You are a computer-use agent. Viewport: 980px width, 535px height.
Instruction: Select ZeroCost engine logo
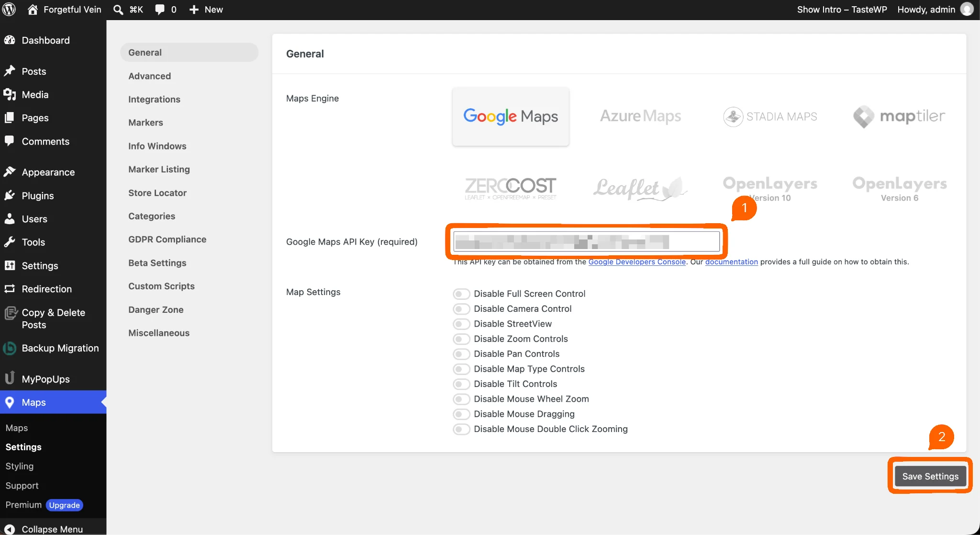pos(511,188)
